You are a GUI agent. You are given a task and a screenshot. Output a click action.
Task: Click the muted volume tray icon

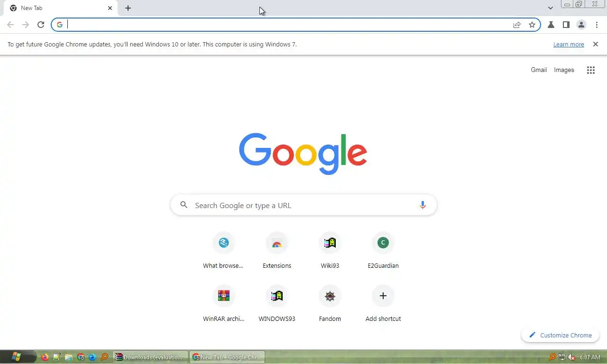tap(571, 357)
